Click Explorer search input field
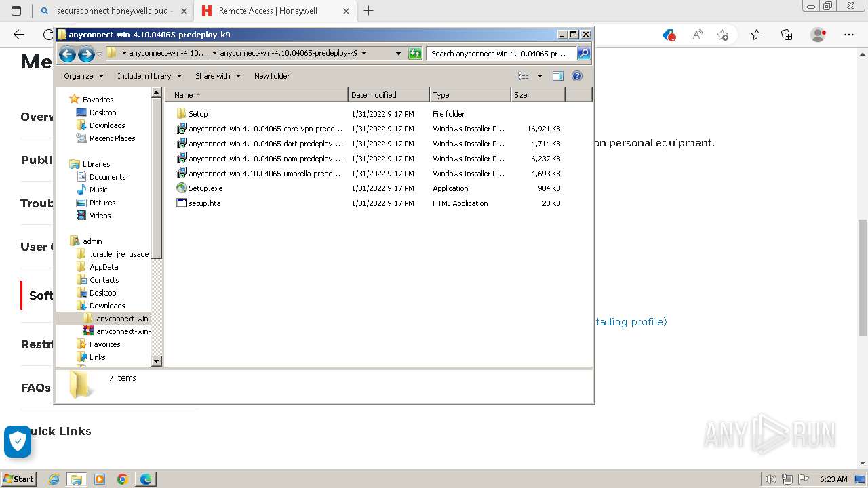868x488 pixels. tap(501, 54)
